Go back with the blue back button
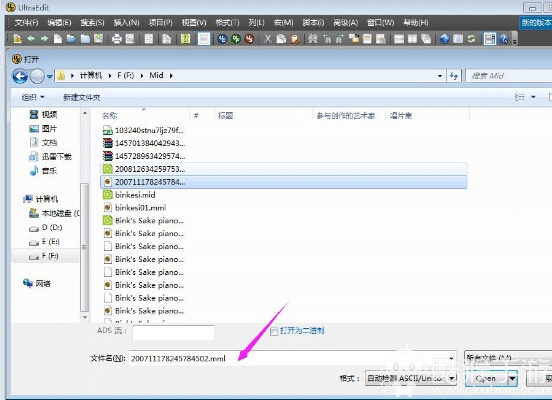Screen dimensions: 552x400 (x=20, y=76)
